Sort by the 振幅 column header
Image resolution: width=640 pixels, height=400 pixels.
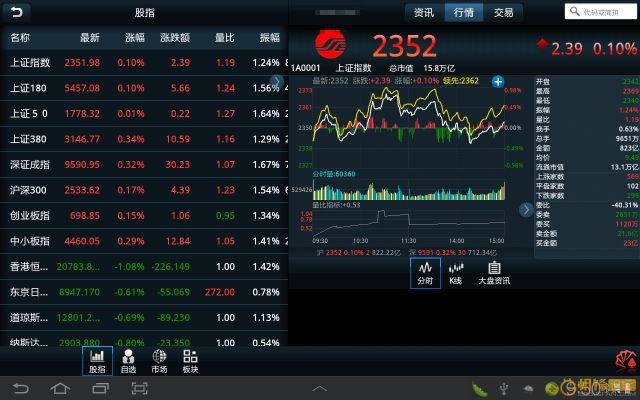tap(269, 38)
